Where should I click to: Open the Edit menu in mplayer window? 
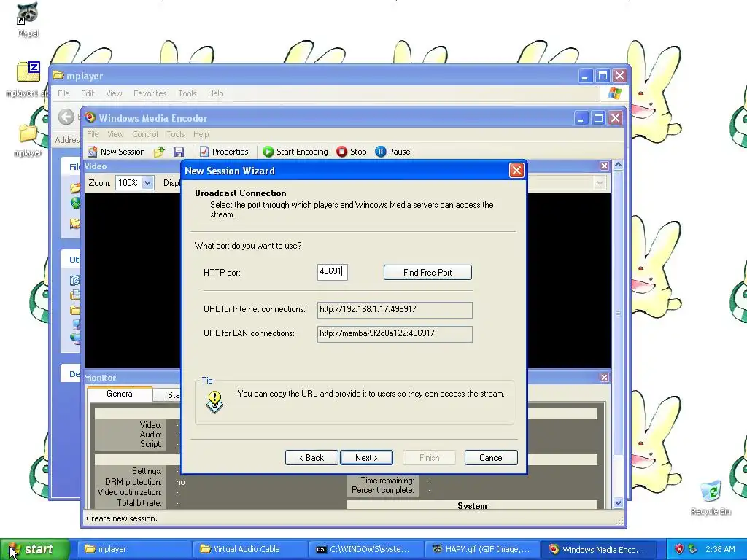pos(88,93)
